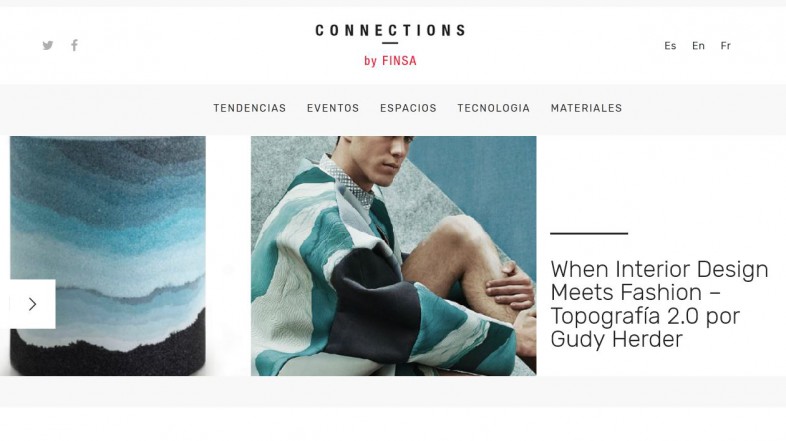Switch language to En

[x=698, y=46]
